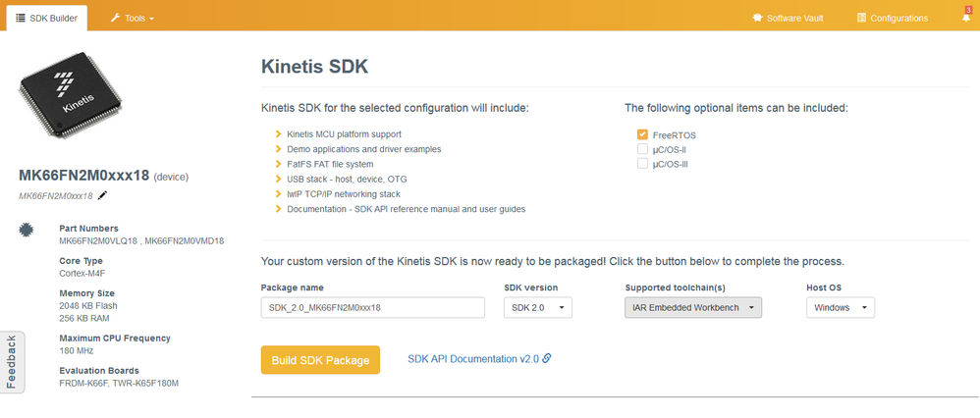Click the SDK Builder list icon
The width and height of the screenshot is (980, 418).
21,18
